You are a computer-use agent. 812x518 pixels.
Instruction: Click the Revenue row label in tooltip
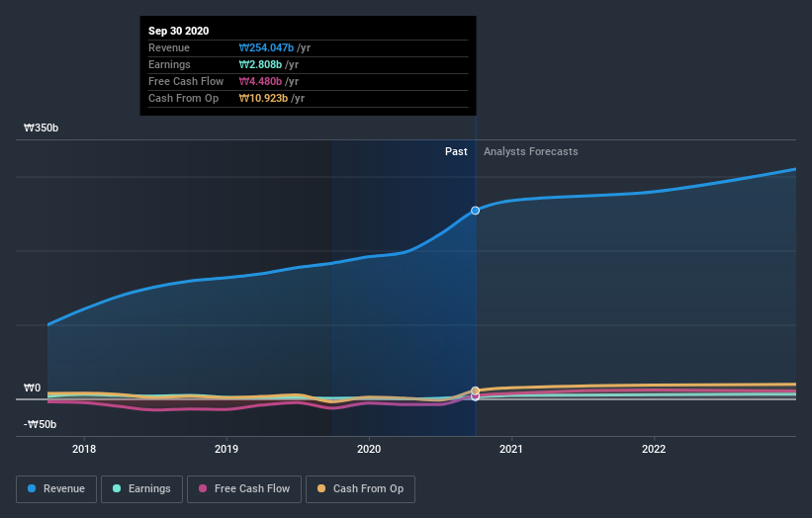tap(169, 47)
